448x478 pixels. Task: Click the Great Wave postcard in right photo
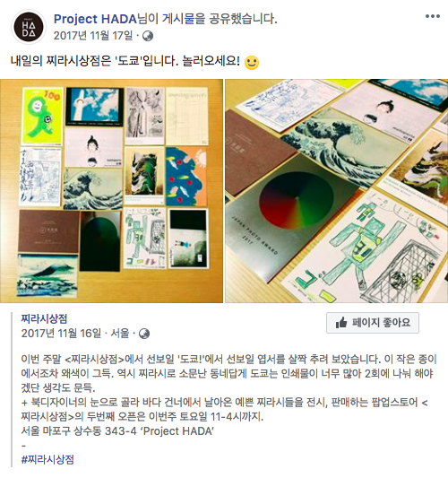tap(342, 144)
